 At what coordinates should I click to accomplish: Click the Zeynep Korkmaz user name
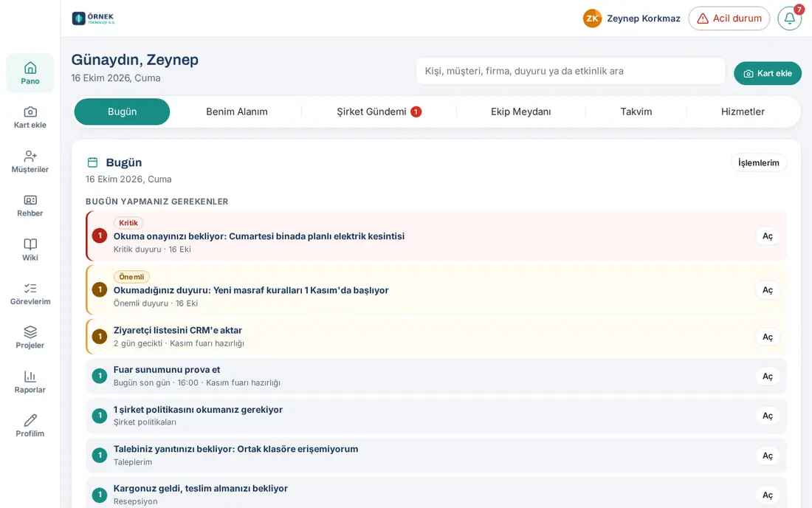point(644,18)
